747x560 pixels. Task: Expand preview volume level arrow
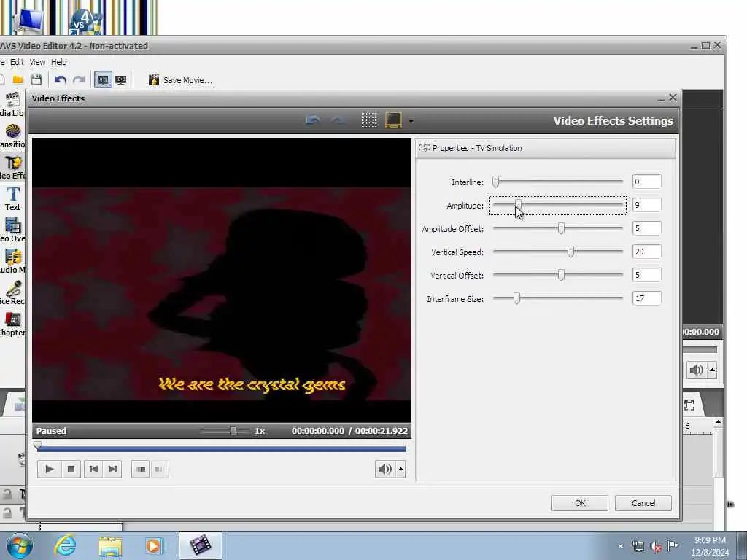tap(400, 469)
